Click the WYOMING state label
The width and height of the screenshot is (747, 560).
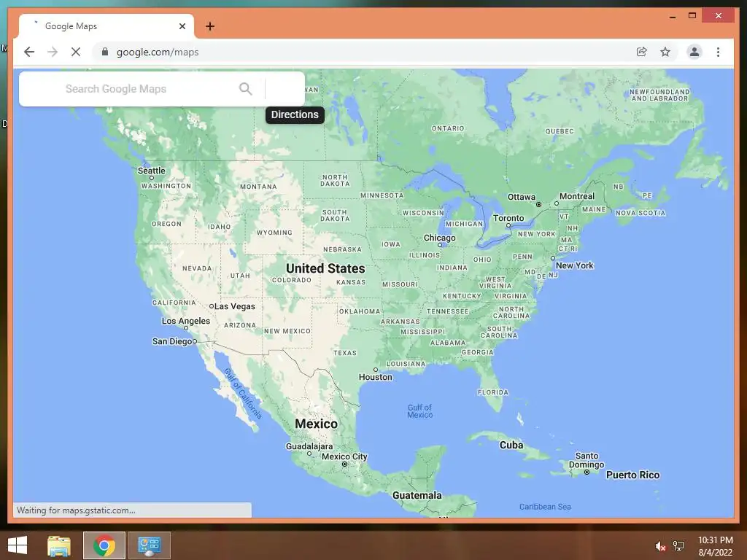(274, 233)
